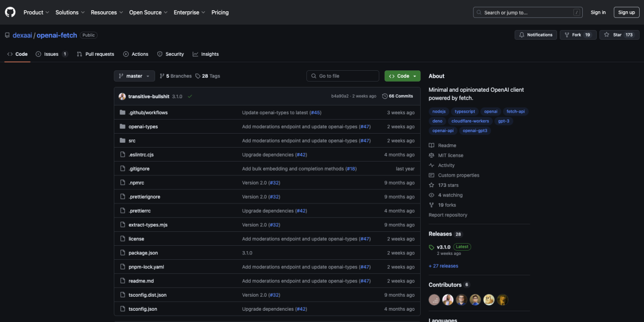
Task: Show all 27 releases
Action: 443,266
